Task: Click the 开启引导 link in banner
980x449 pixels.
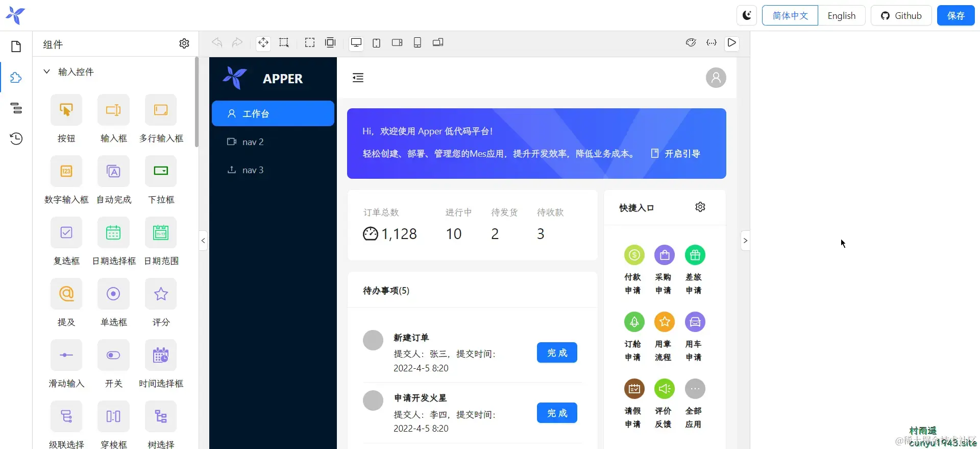Action: [x=676, y=153]
